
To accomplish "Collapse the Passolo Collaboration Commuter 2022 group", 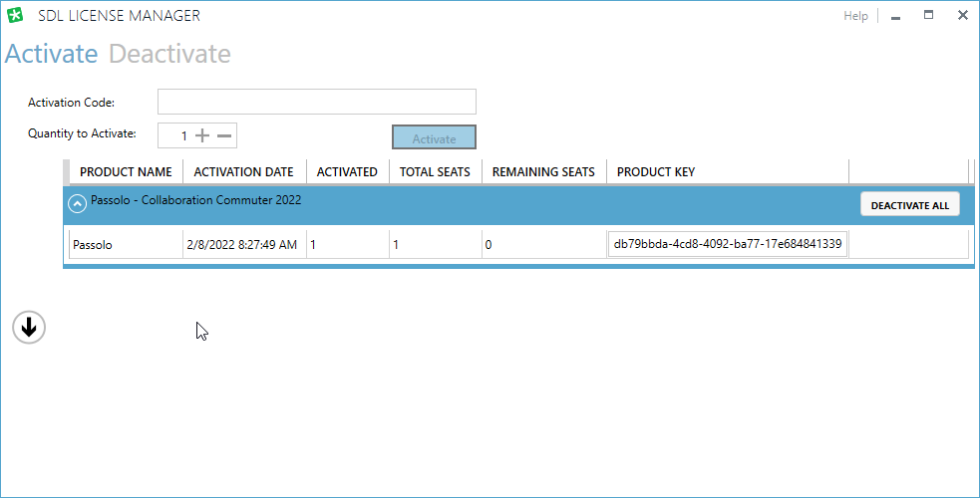I will [x=77, y=204].
